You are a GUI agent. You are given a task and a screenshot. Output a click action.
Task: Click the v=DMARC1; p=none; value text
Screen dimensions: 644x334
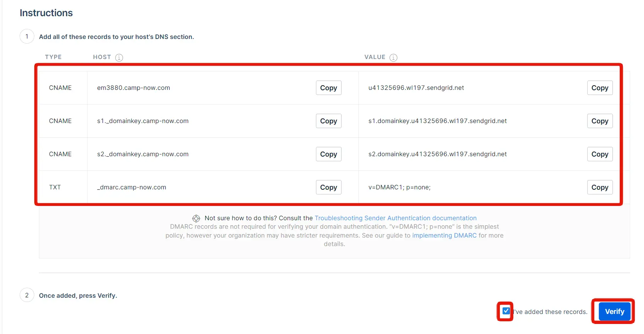[399, 187]
